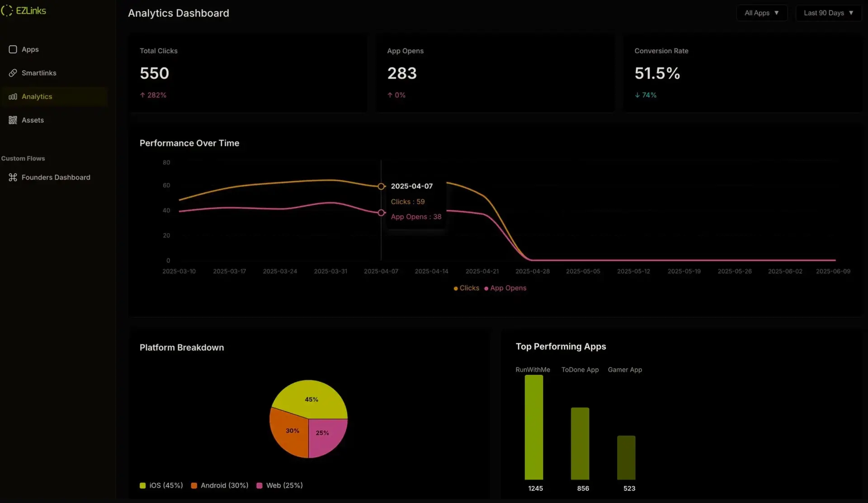Switch to the Analytics section
The height and width of the screenshot is (503, 868).
pyautogui.click(x=36, y=96)
